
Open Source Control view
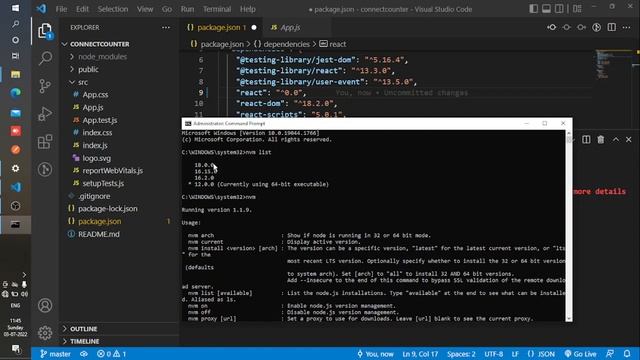pyautogui.click(x=45, y=86)
